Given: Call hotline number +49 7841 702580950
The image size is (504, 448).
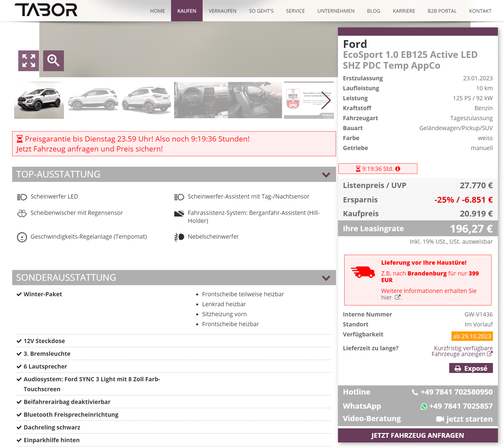Looking at the screenshot, I should tap(456, 392).
